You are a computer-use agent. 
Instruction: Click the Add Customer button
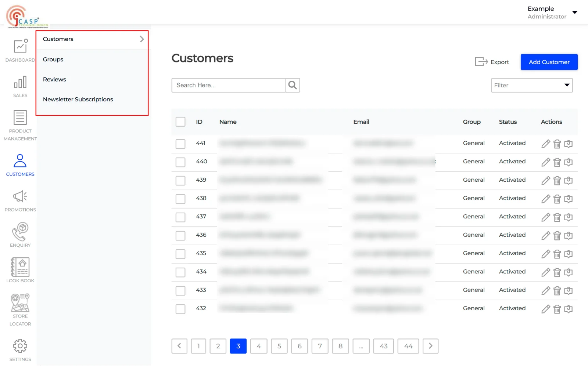coord(549,62)
